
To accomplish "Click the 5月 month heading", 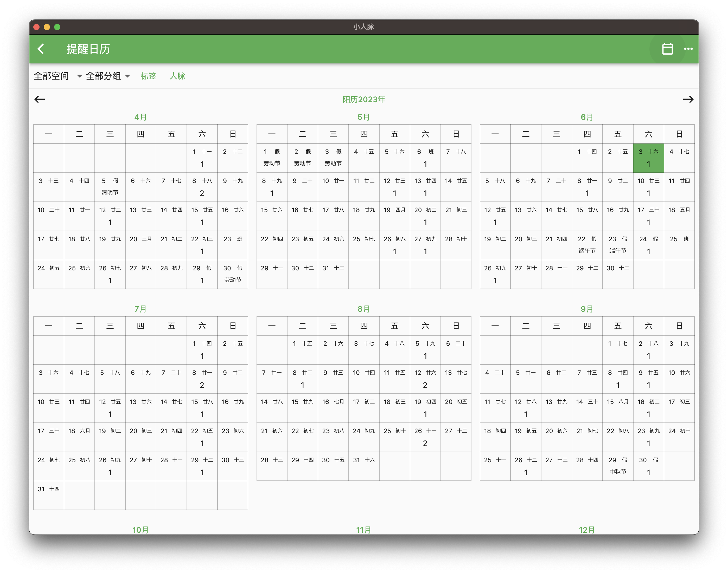I will (x=364, y=117).
